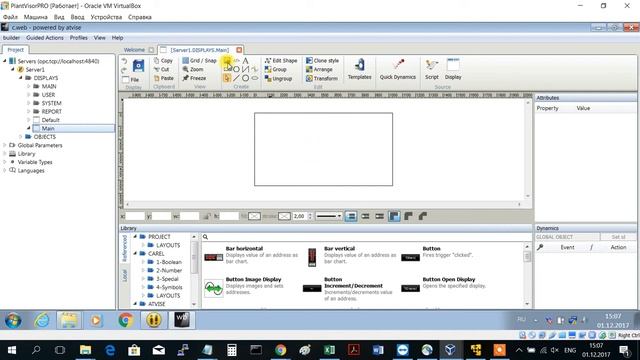
Task: Open the Guided Actions menu
Action: (x=44, y=38)
